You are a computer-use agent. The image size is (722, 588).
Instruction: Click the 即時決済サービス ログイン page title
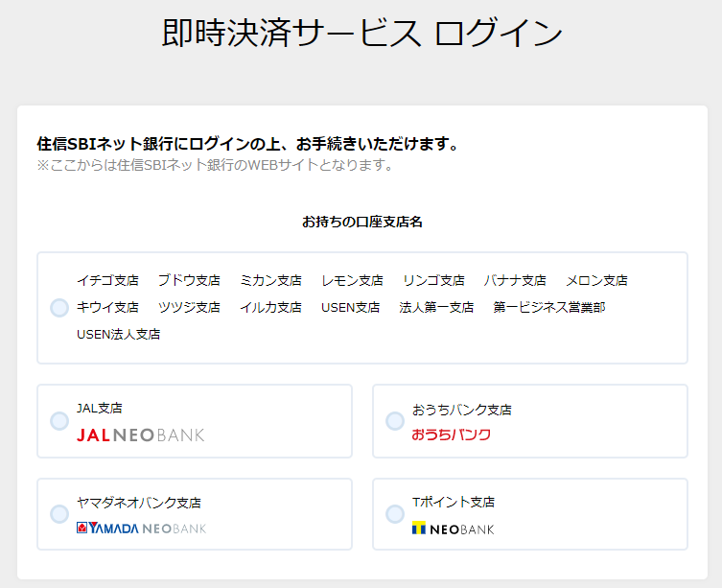point(362,33)
